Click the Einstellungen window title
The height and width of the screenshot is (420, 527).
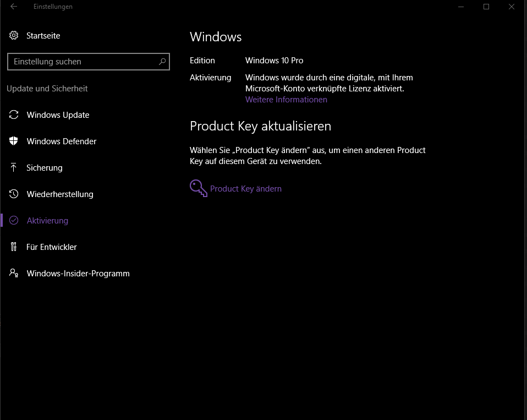(x=53, y=7)
